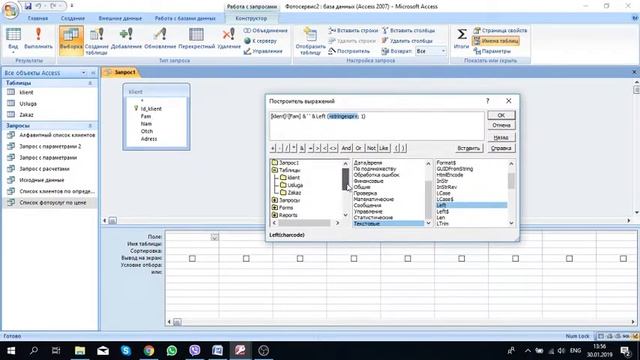Click the not-equal operator button

(333, 148)
